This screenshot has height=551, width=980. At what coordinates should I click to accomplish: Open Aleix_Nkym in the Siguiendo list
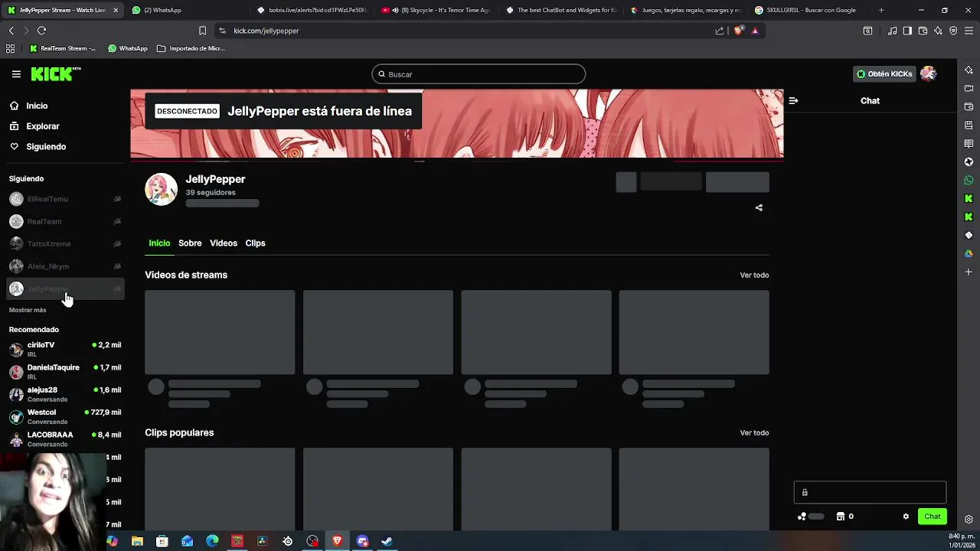pyautogui.click(x=65, y=266)
